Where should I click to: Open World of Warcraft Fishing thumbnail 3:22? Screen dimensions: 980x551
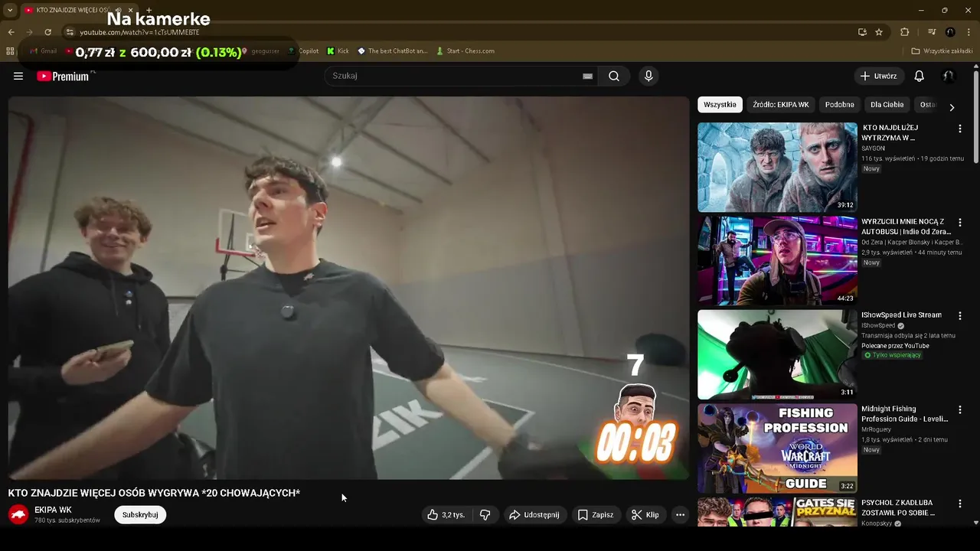(777, 448)
